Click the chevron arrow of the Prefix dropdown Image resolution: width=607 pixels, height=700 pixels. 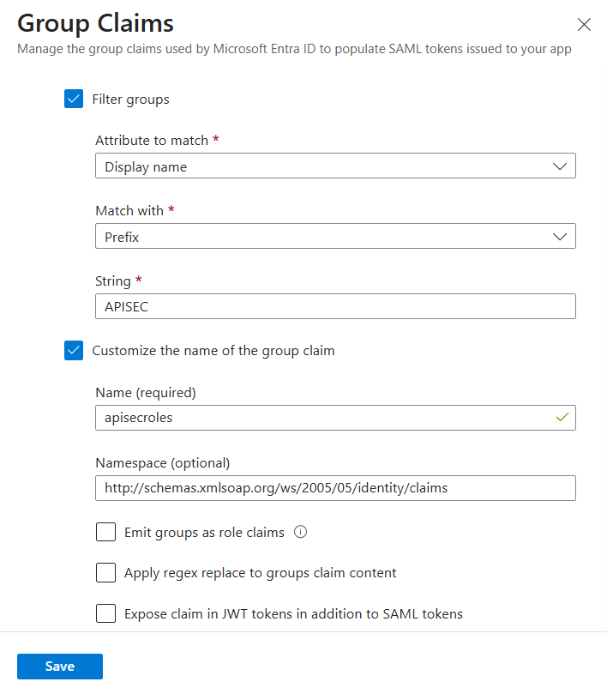[560, 236]
